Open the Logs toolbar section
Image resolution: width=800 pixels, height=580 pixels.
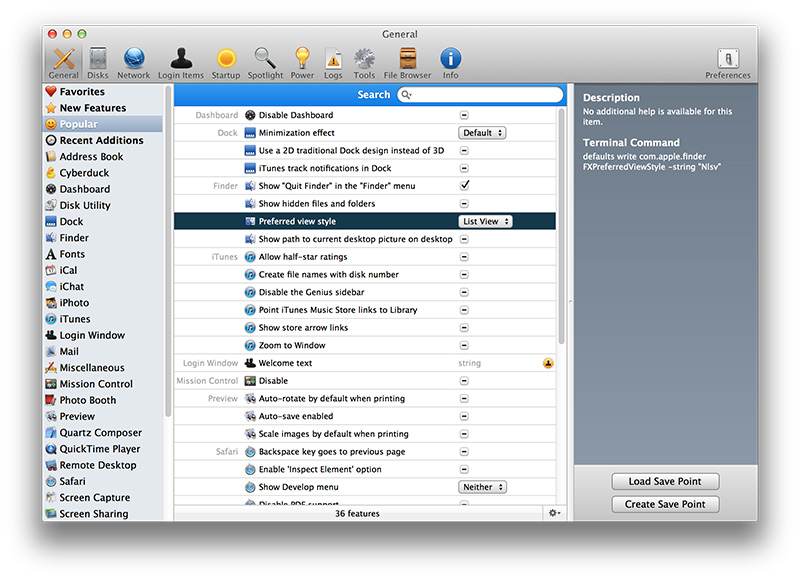click(333, 60)
